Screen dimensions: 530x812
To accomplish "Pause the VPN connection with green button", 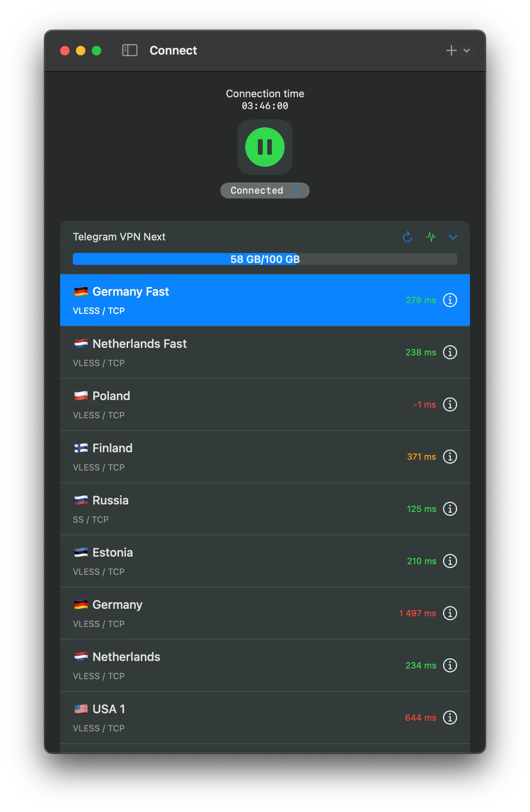I will (265, 147).
